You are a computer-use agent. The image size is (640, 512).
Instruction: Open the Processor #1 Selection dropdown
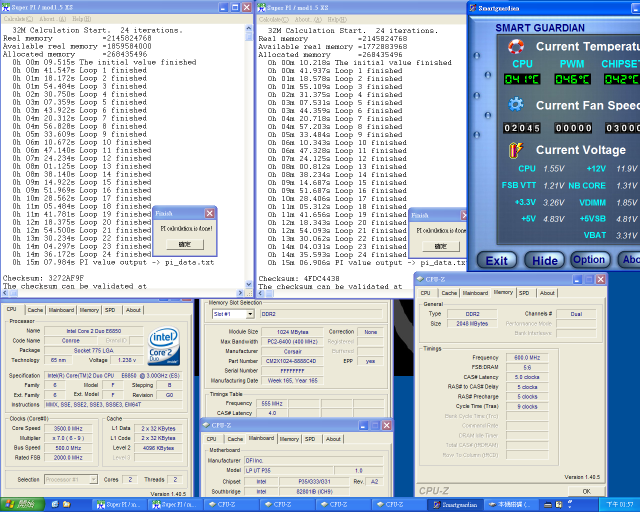[93, 479]
